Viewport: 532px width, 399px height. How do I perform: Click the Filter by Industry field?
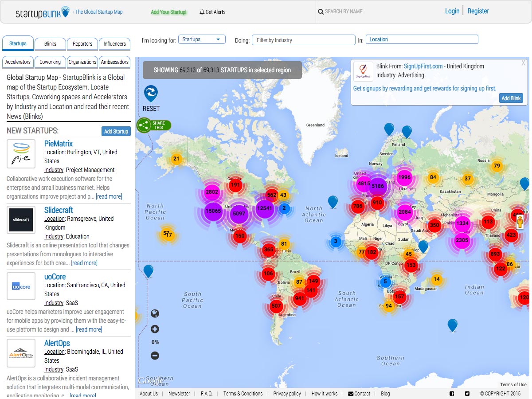304,40
